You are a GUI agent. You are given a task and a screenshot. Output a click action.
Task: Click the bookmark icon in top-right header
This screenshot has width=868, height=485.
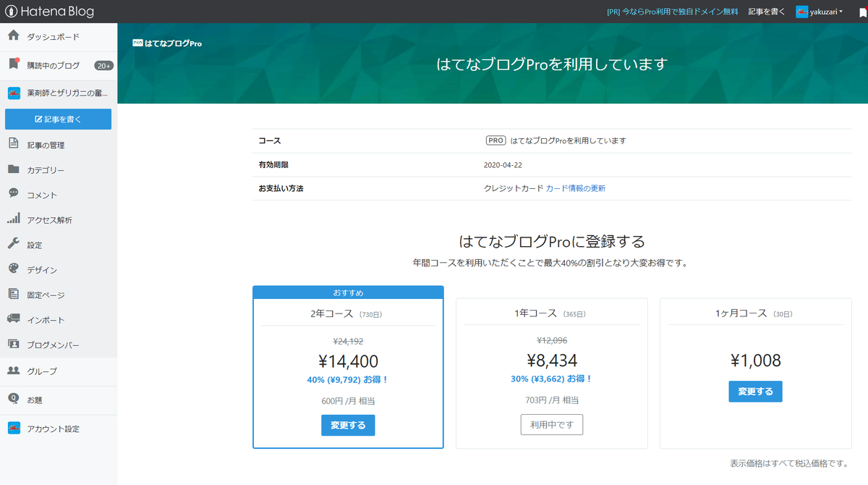click(x=861, y=12)
